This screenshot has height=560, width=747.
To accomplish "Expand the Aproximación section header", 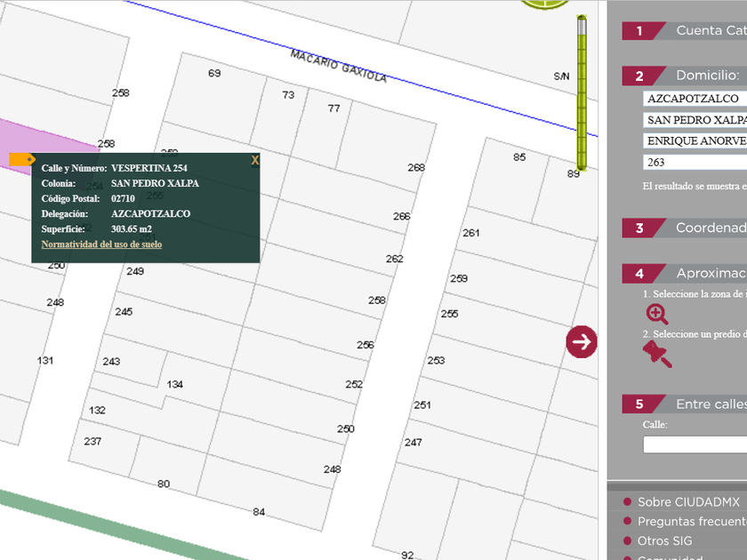I will (710, 274).
